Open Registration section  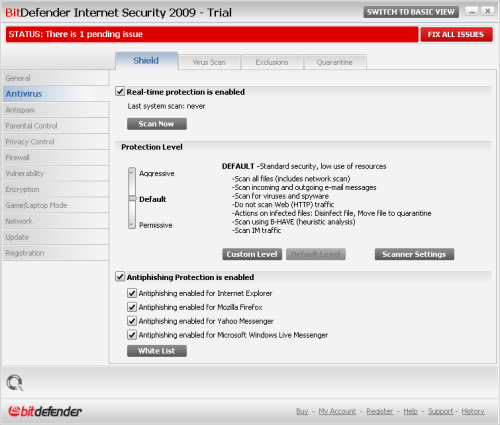[55, 253]
